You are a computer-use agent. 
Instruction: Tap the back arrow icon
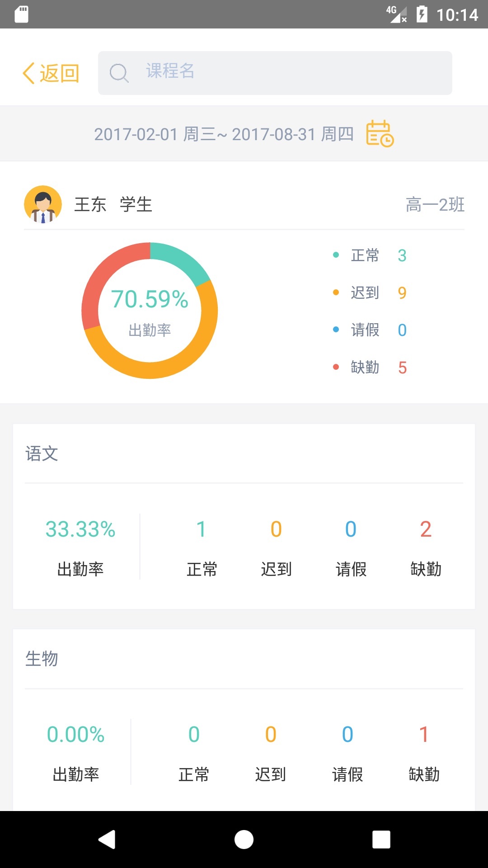click(x=28, y=73)
